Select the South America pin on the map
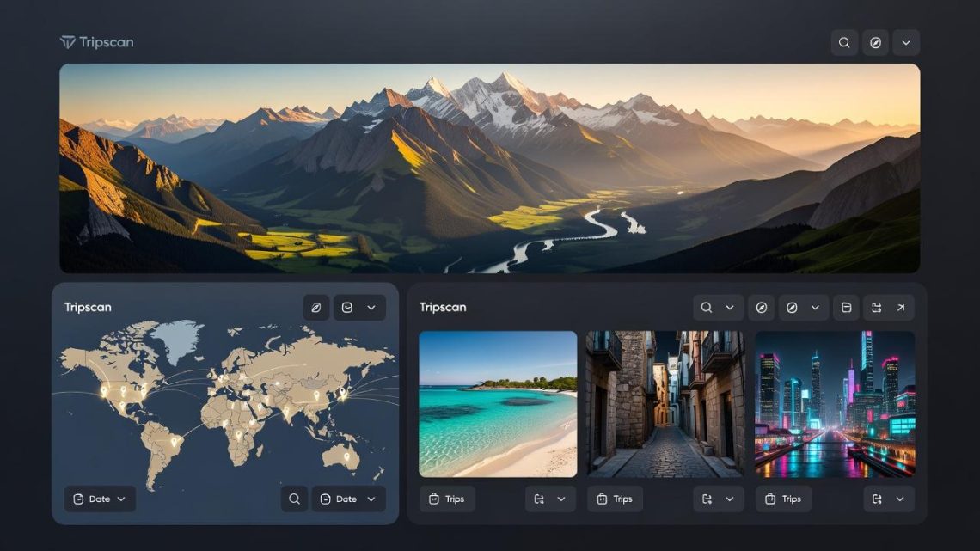 [175, 443]
